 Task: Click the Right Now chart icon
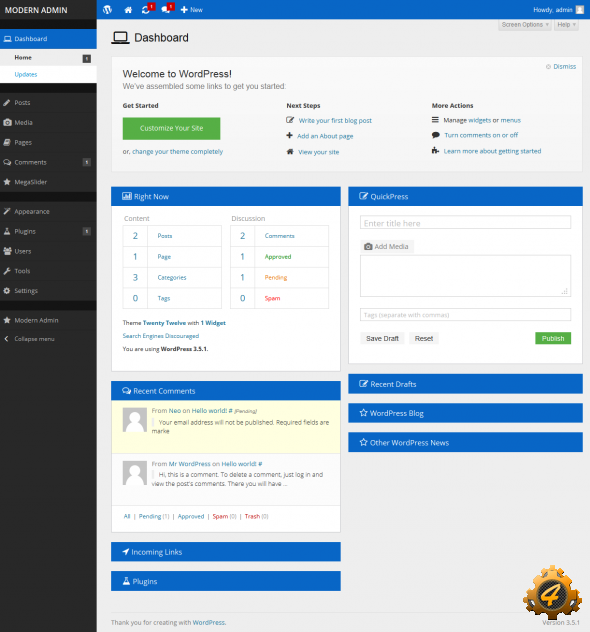coord(127,196)
